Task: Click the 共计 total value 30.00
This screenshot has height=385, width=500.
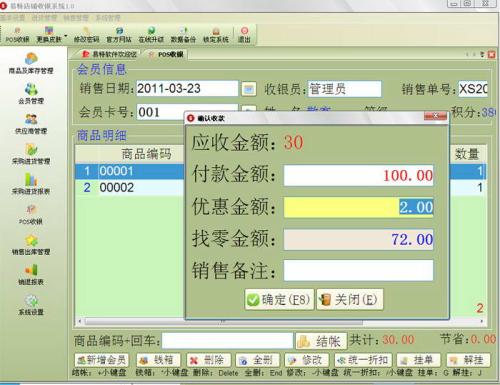Action: (x=398, y=340)
